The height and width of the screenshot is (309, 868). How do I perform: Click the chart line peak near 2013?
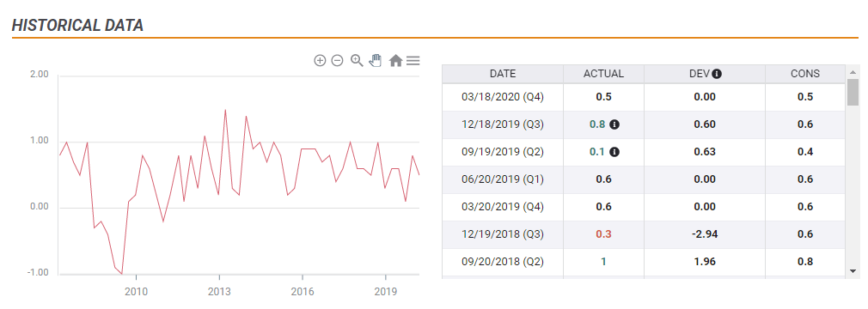tap(225, 110)
